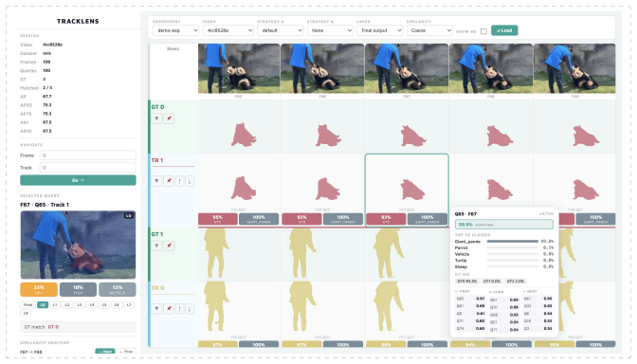
Task: Click the 13% BICYCLE class badge
Action: click(118, 289)
